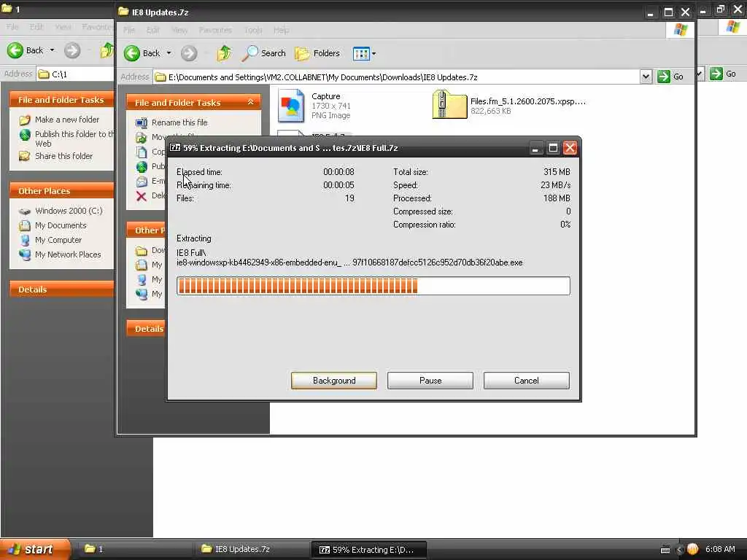Toggle Folders pane in IE8 Updates.7z window

pyautogui.click(x=317, y=53)
